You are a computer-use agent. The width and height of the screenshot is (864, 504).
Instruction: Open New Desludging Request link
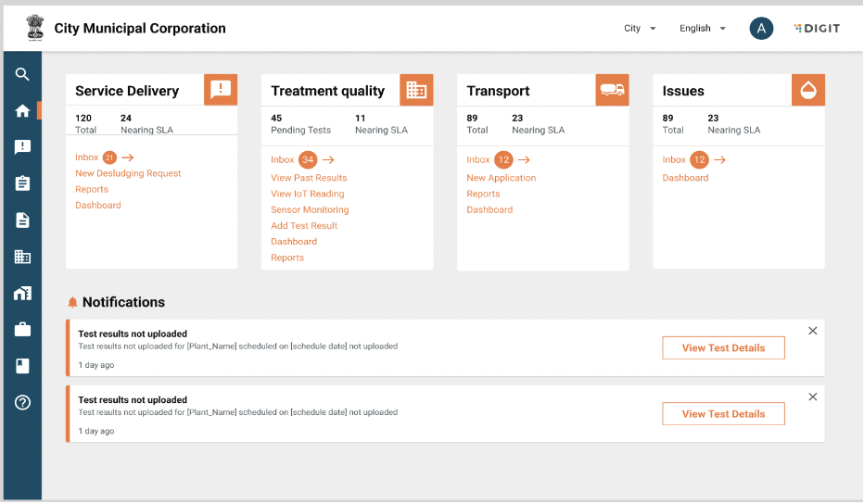pyautogui.click(x=128, y=173)
